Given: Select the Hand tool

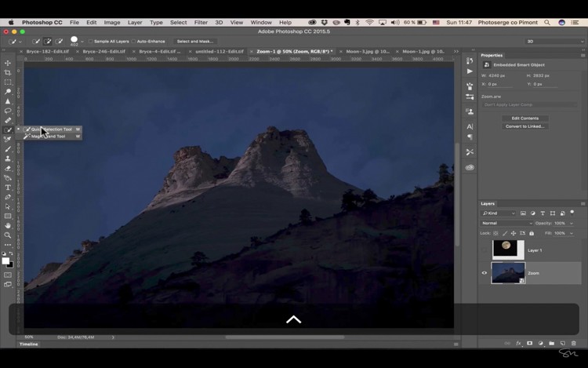Looking at the screenshot, I should click(x=8, y=226).
